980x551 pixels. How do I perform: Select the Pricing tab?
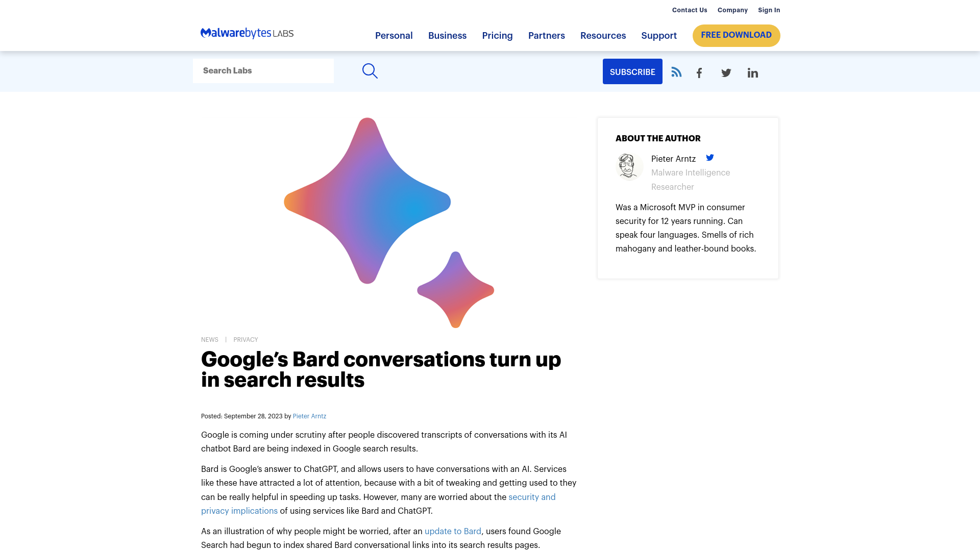[x=498, y=36]
